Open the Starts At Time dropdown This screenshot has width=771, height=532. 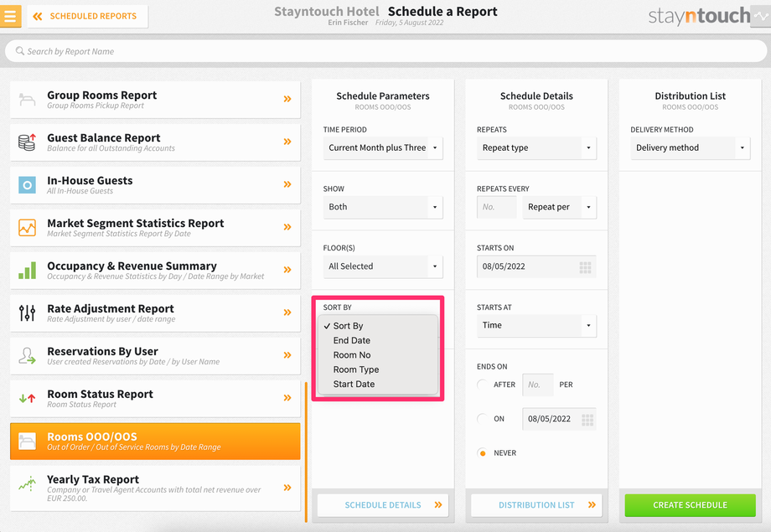pos(536,326)
